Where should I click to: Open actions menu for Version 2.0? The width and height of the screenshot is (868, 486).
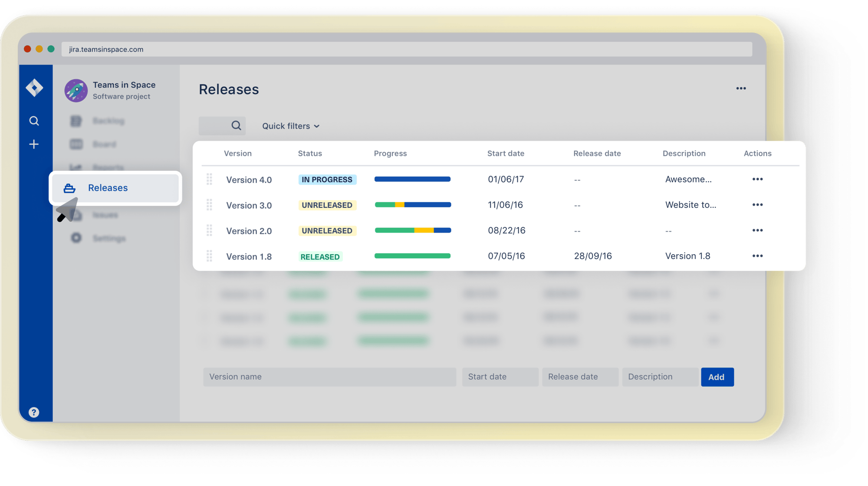point(757,230)
